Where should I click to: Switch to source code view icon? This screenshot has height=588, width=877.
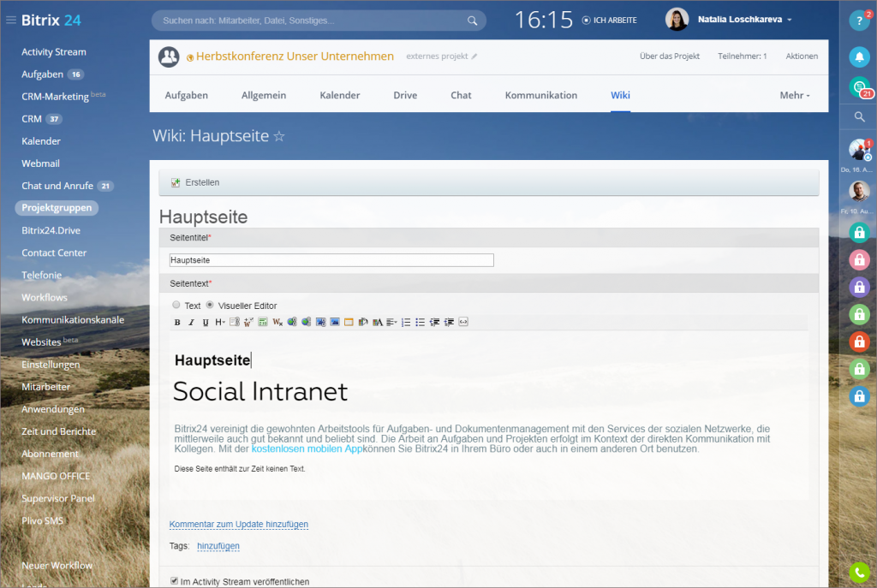(463, 322)
